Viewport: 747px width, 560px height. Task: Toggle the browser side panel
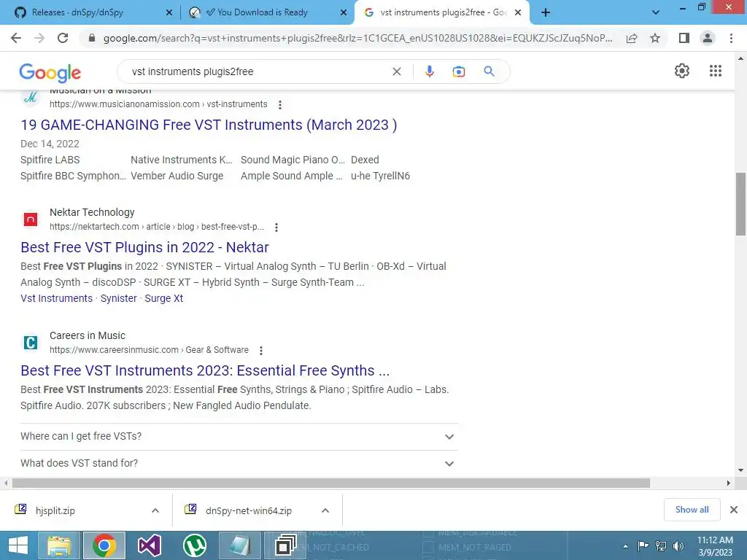tap(684, 38)
